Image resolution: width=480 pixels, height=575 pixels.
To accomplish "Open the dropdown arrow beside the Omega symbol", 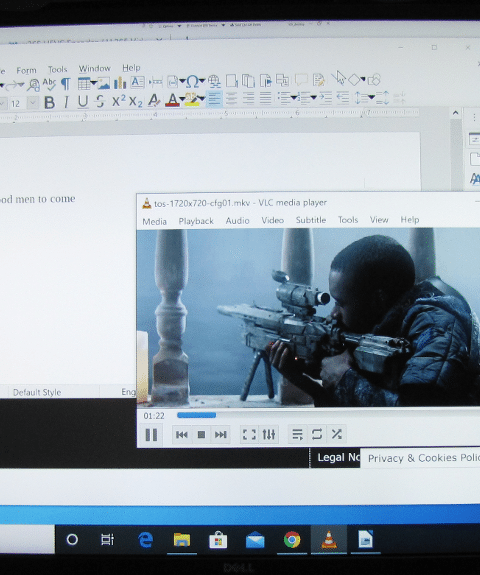I will pyautogui.click(x=202, y=81).
